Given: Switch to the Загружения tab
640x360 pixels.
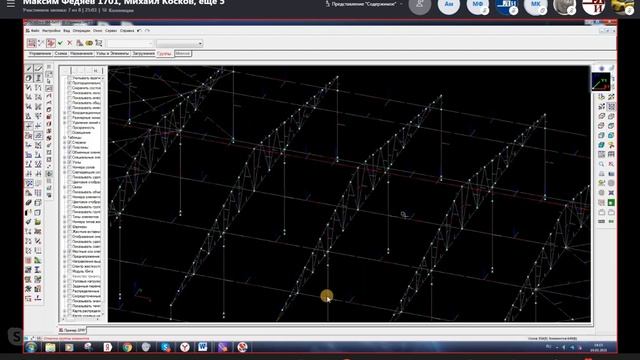Looking at the screenshot, I should [144, 53].
